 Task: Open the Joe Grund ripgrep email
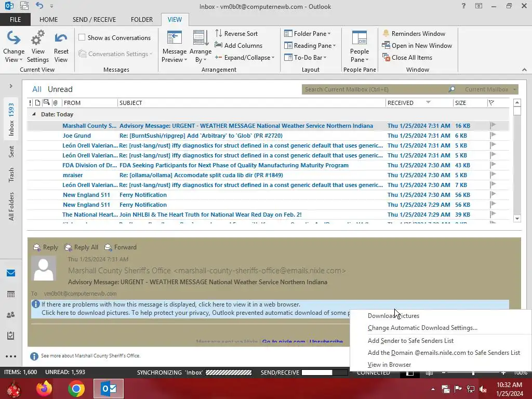268,136
